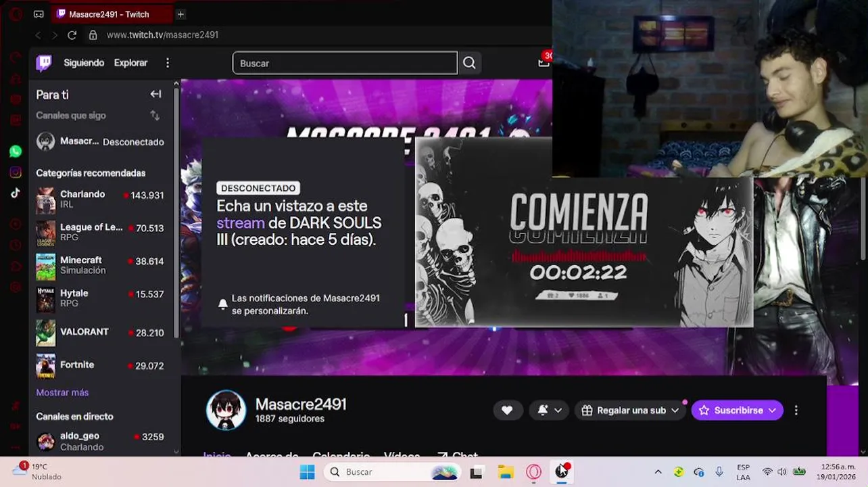
Task: Open Instagram in Opera sidebar
Action: 16,172
